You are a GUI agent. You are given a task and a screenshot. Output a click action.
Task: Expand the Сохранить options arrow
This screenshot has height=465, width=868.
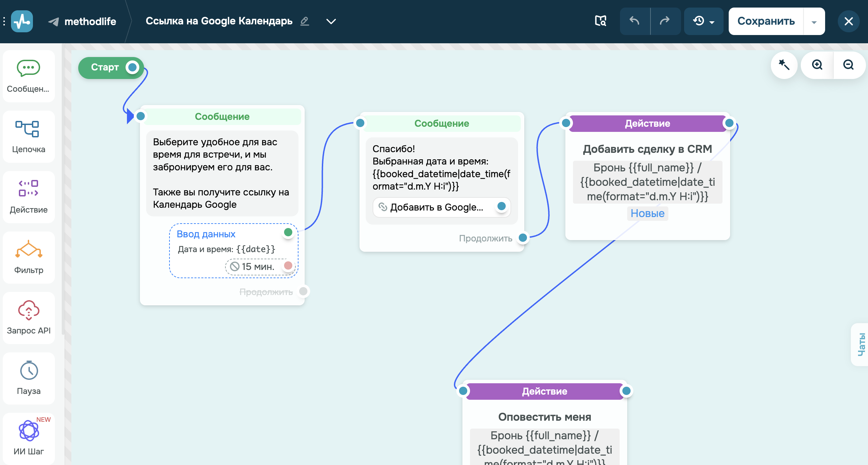[x=814, y=22]
